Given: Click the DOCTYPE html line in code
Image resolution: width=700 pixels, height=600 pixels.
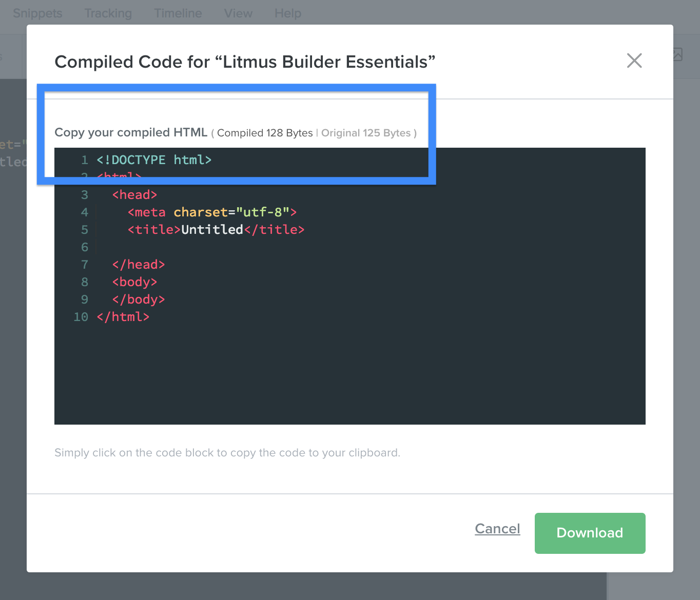Looking at the screenshot, I should coord(154,160).
